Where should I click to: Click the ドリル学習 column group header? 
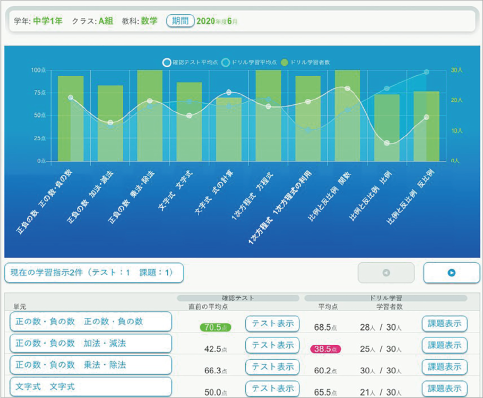[x=386, y=298]
